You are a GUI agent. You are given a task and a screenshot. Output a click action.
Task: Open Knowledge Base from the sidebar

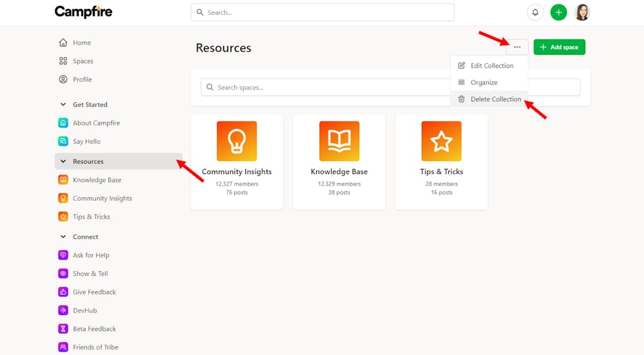pos(97,180)
